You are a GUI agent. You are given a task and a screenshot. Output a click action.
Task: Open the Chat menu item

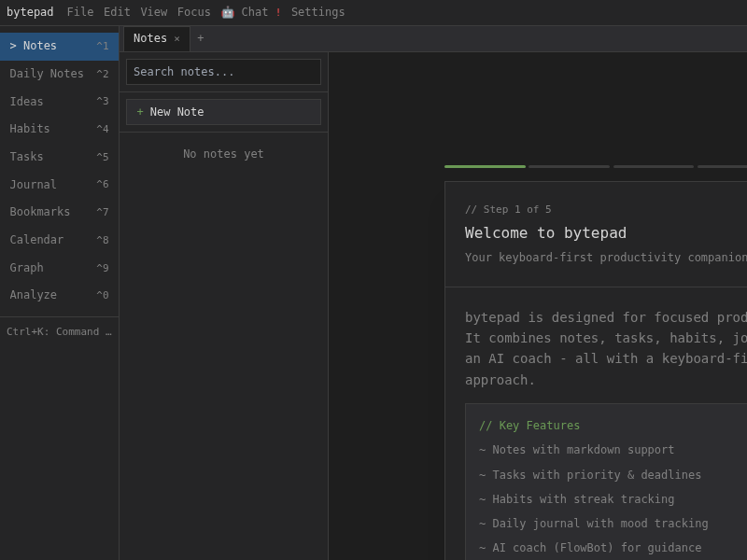254,12
